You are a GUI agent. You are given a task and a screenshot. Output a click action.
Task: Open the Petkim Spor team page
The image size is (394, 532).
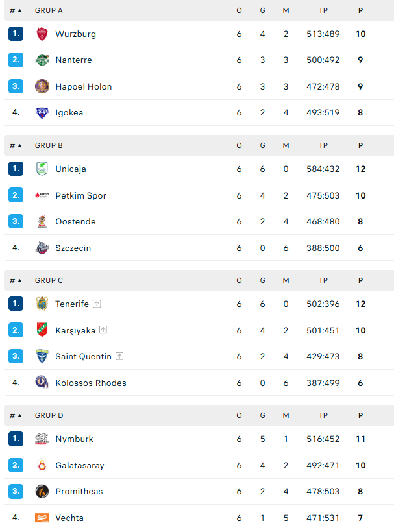coord(80,195)
